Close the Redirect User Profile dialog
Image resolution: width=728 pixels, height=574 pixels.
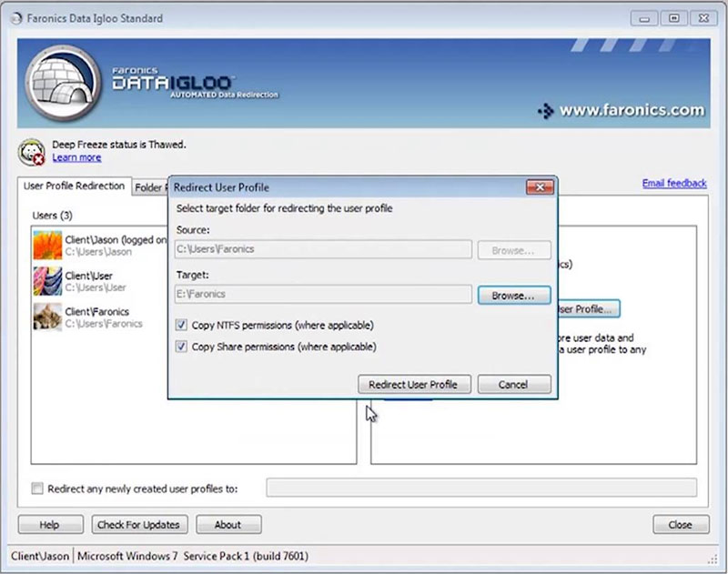pos(540,187)
